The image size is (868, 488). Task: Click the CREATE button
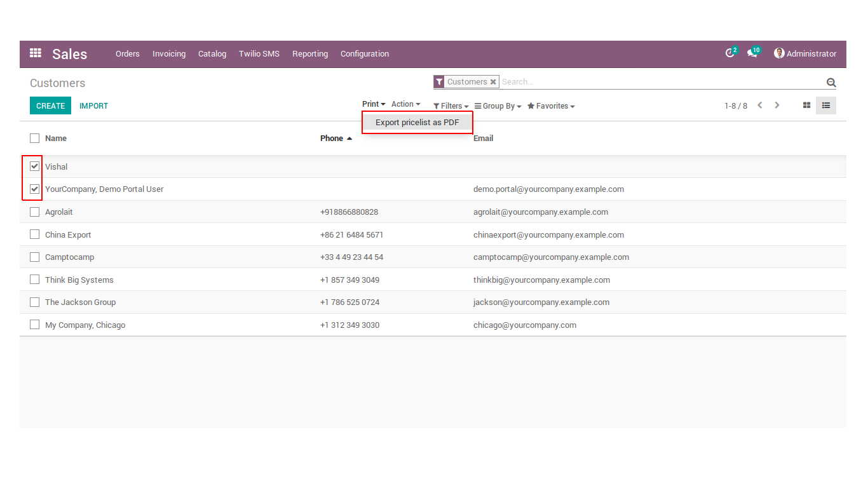coord(50,105)
